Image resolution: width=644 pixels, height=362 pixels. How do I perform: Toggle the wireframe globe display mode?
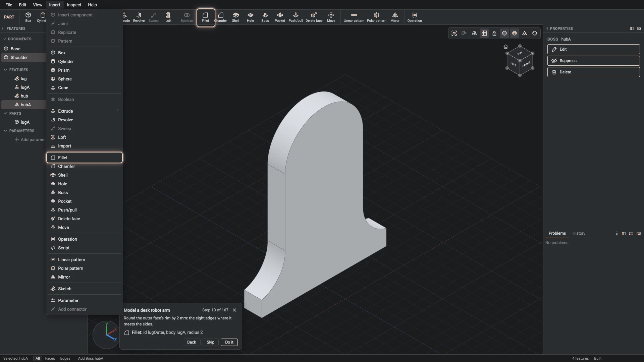click(x=515, y=33)
